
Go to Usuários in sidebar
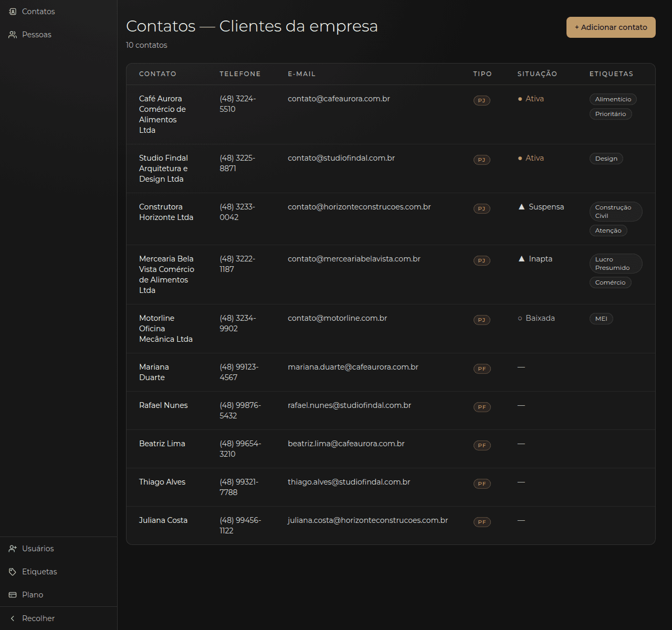coord(58,549)
